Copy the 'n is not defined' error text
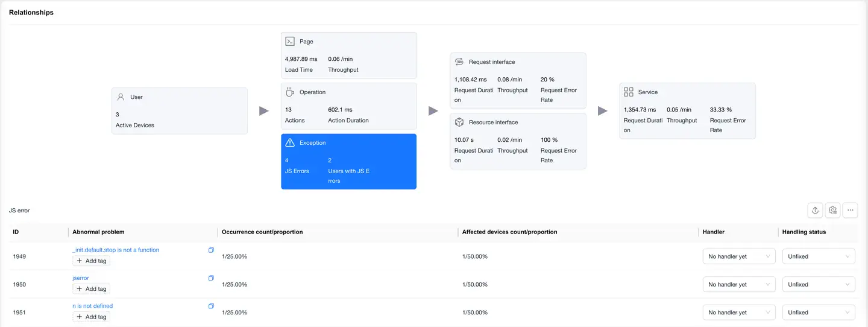This screenshot has width=868, height=327. (211, 306)
